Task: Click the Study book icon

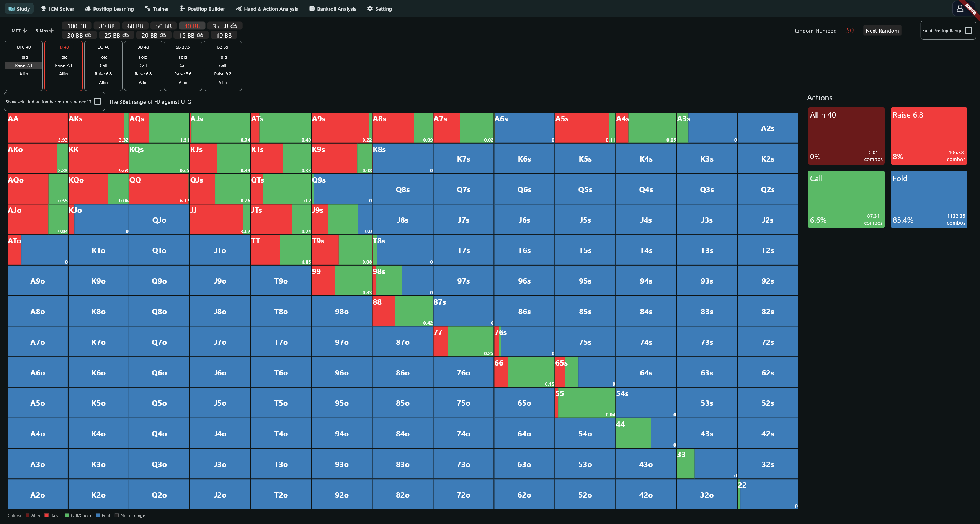Action: click(x=11, y=8)
